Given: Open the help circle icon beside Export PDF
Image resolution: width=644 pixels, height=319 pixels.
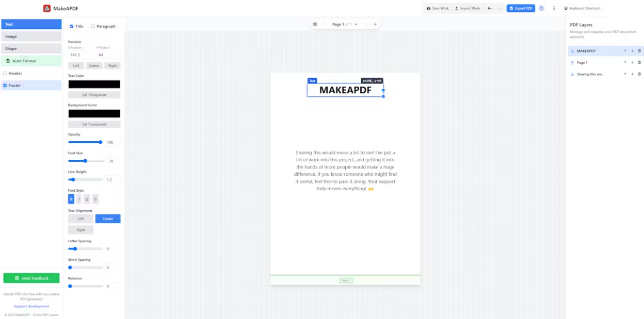Looking at the screenshot, I should point(541,8).
